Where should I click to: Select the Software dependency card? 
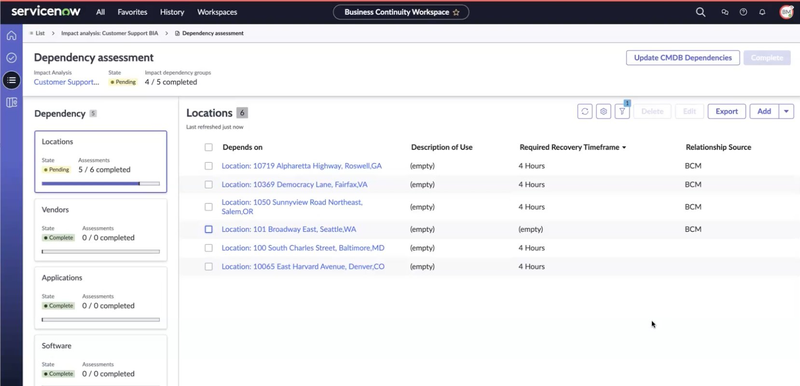[x=101, y=360]
